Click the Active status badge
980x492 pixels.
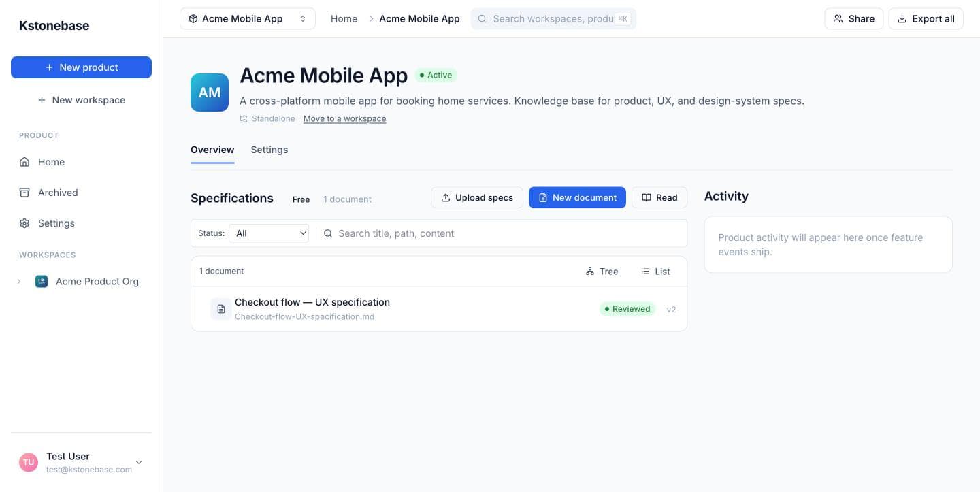436,75
